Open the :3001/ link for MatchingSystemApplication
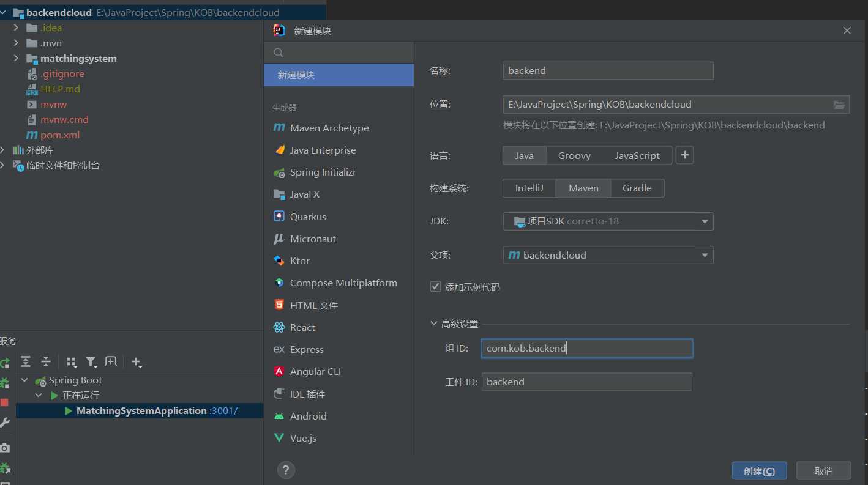The height and width of the screenshot is (485, 868). click(x=223, y=411)
